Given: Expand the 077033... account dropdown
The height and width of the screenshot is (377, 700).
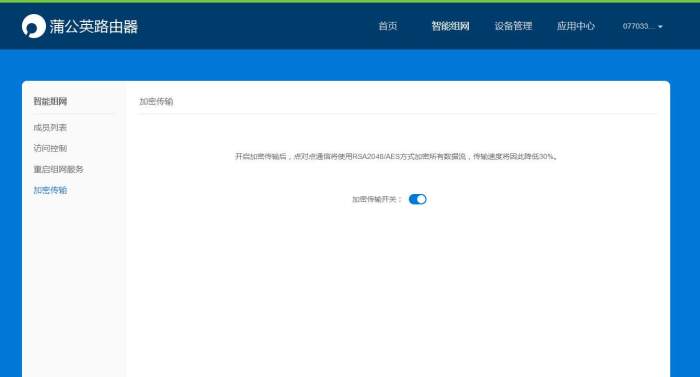Looking at the screenshot, I should pyautogui.click(x=642, y=26).
